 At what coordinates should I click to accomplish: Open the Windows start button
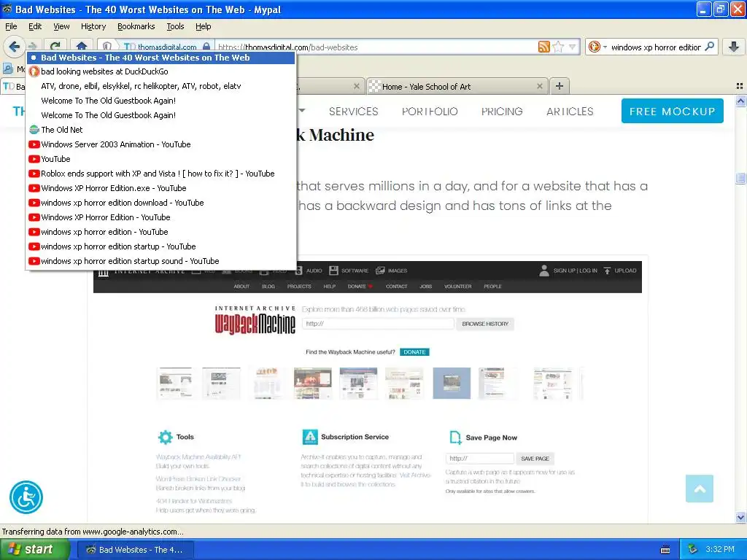pyautogui.click(x=34, y=549)
